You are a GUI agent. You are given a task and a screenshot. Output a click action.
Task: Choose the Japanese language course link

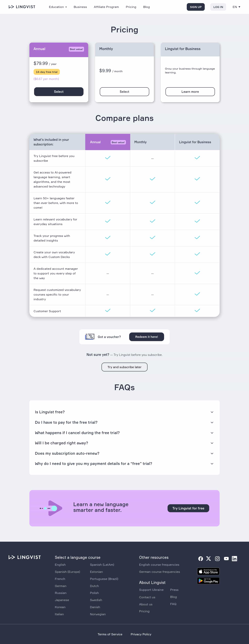pyautogui.click(x=62, y=600)
